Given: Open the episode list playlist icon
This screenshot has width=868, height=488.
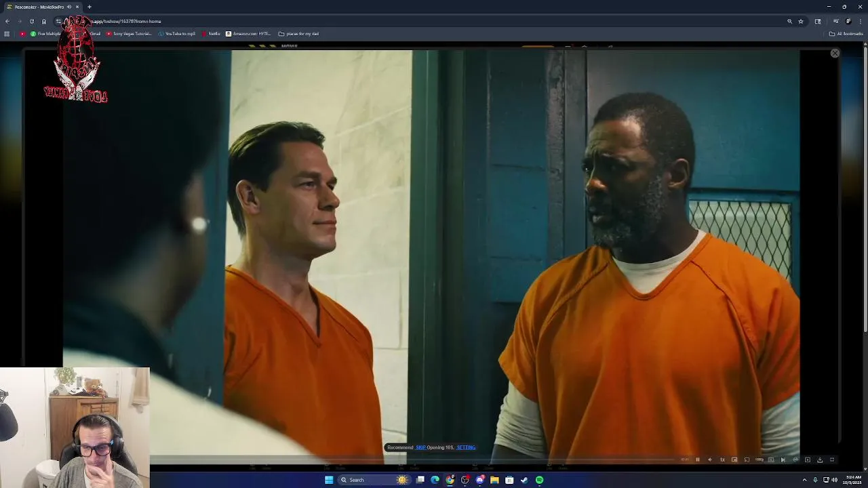Looking at the screenshot, I should [808, 460].
